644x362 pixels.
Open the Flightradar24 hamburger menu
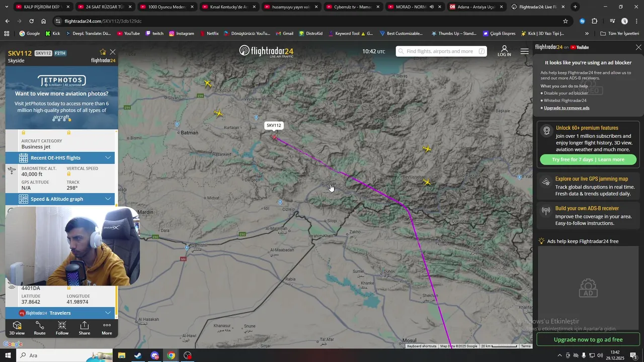525,51
